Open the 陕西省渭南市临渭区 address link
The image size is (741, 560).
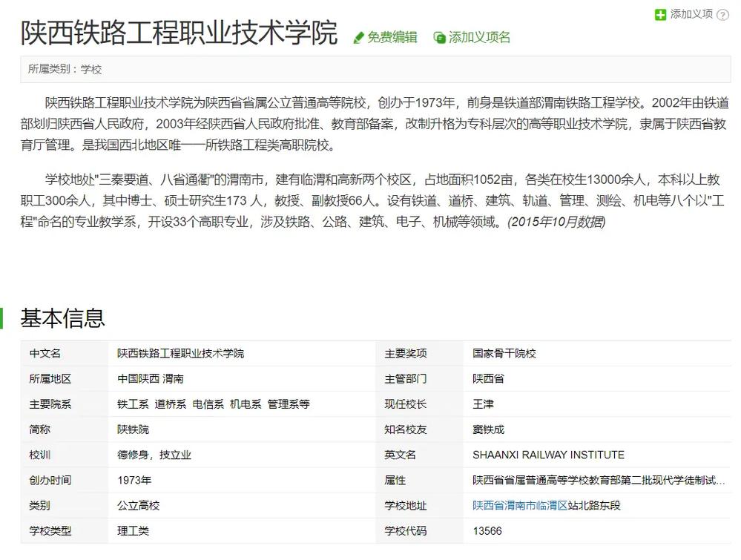520,506
